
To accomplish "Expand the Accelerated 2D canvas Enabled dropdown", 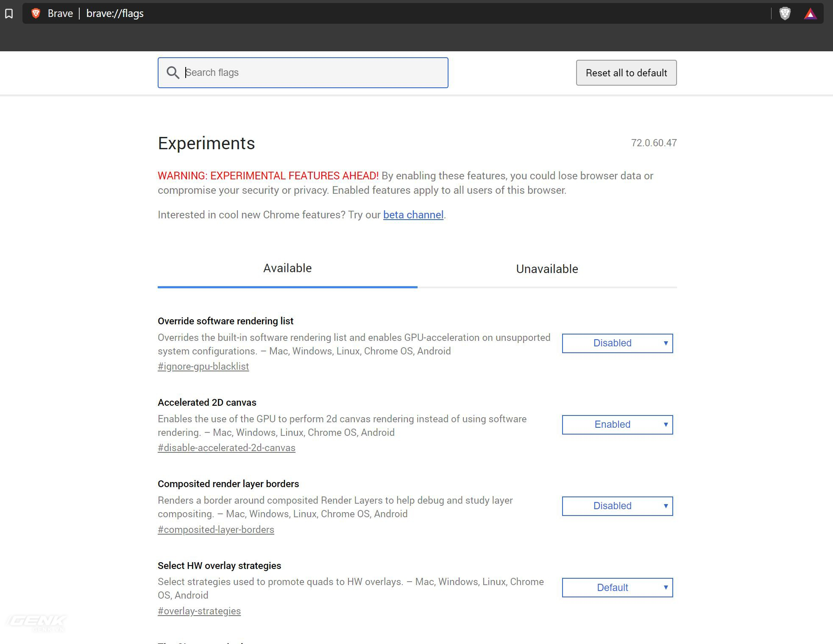I will coord(617,424).
